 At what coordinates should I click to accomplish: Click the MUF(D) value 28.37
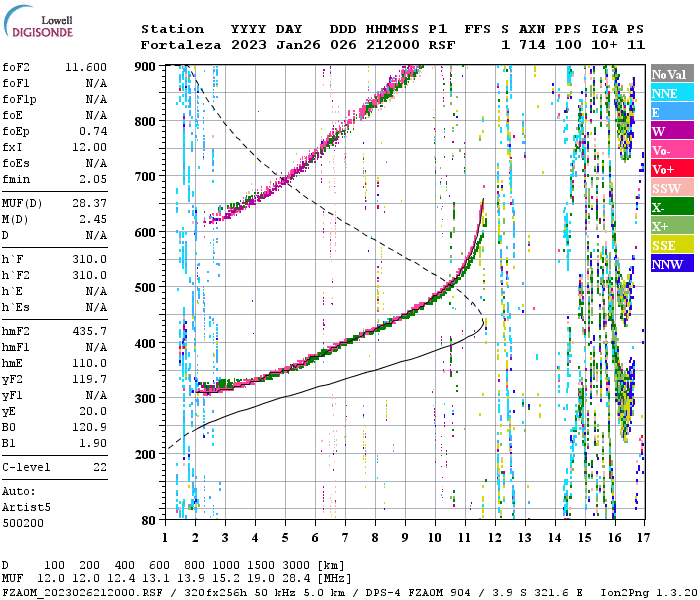90,204
